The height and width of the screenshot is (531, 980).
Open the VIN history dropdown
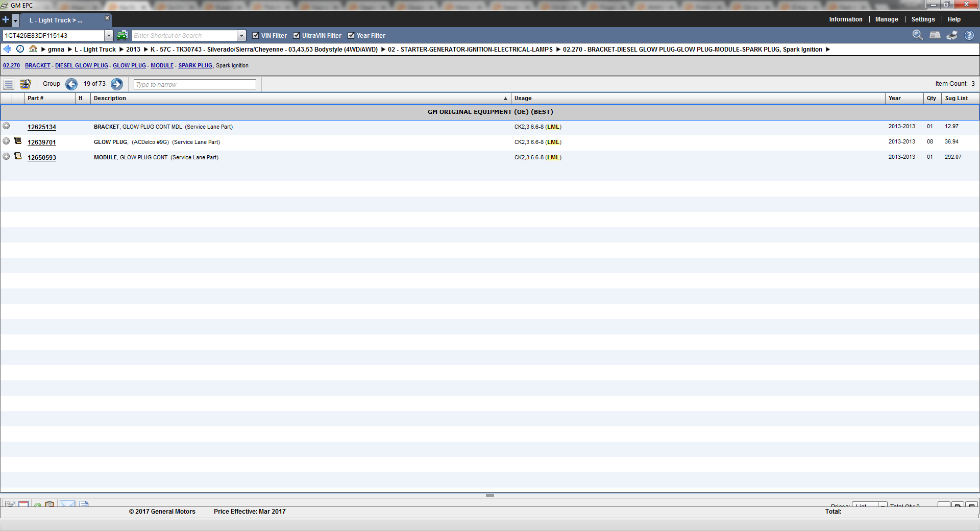pos(109,36)
